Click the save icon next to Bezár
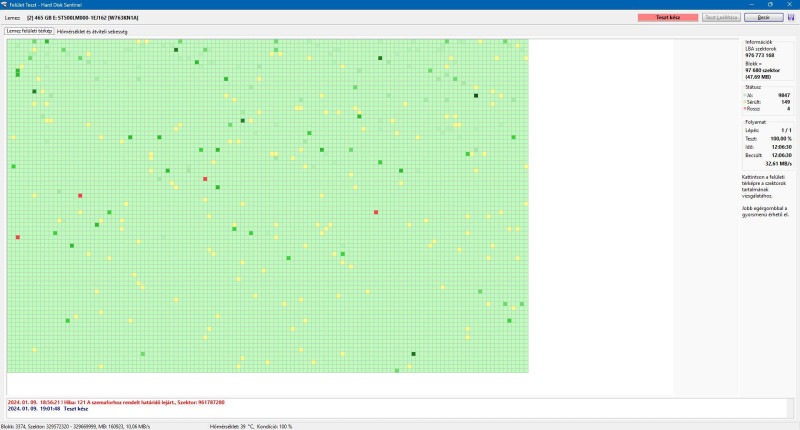800x430 pixels. coord(791,17)
